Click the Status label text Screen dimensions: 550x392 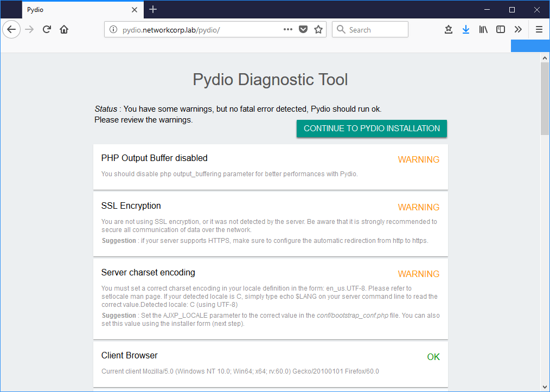(106, 109)
